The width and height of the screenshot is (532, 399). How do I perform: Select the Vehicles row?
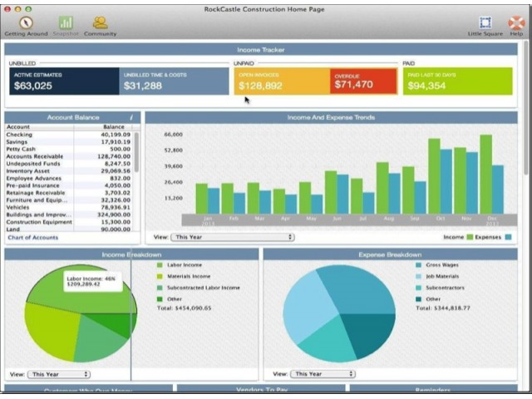coord(68,208)
